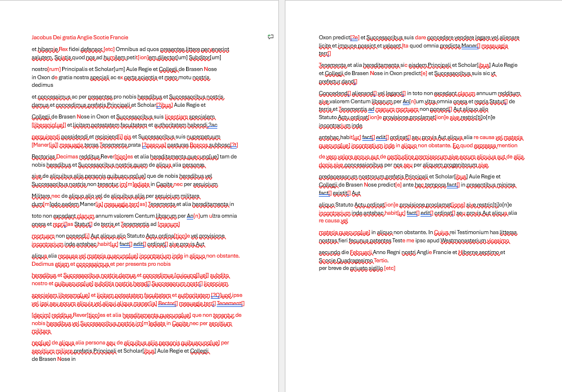Viewport: 562px width, 392px height.
Task: Click the red word "Rex"
Action: click(63, 49)
